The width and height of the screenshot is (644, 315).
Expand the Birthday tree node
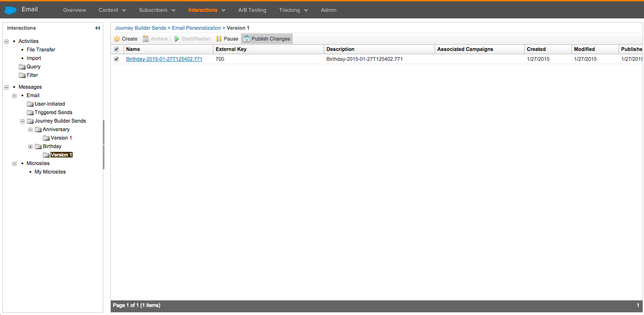[31, 147]
